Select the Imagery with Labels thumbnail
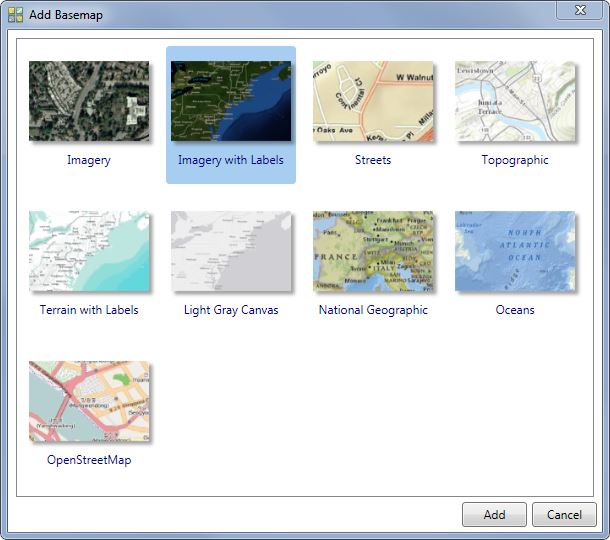This screenshot has width=610, height=540. 231,101
